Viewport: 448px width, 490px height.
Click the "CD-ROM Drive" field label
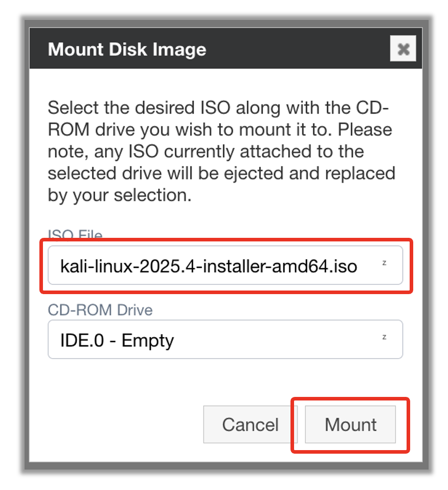100,310
